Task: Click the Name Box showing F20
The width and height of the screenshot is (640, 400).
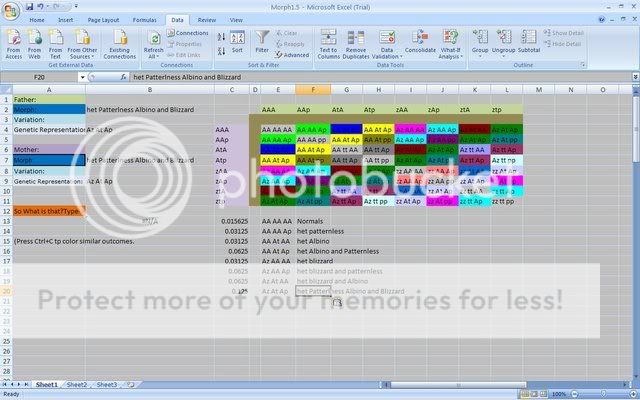Action: (x=42, y=76)
